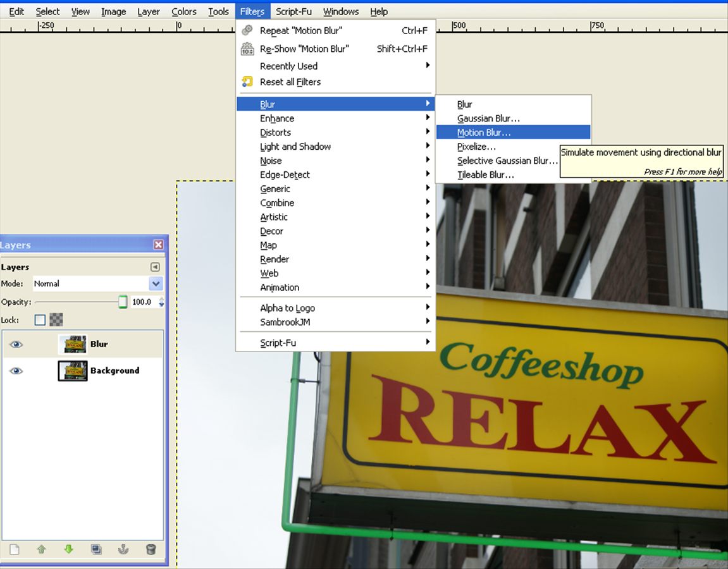Click Repeat "Motion Blur" entry
This screenshot has height=569, width=728.
335,30
